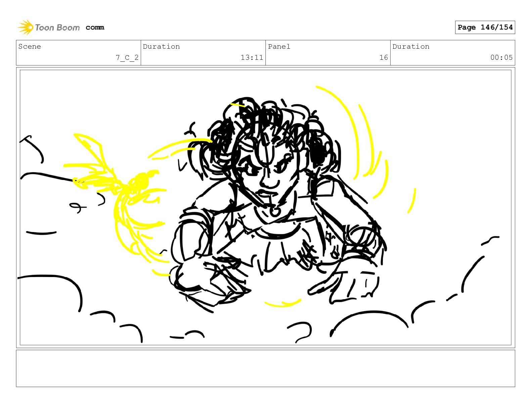Viewport: 532px width, 411px height.
Task: Click the scene value '7_C_2'
Action: (x=127, y=57)
